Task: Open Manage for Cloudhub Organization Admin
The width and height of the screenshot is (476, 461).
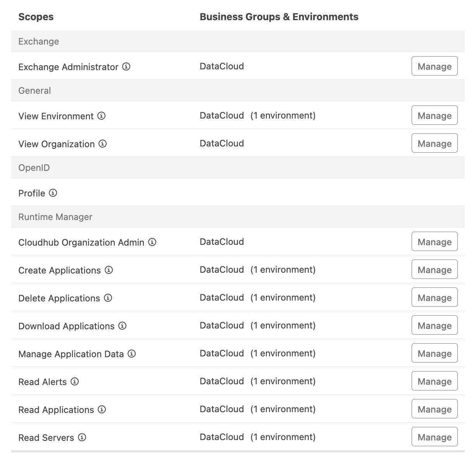Action: click(434, 241)
